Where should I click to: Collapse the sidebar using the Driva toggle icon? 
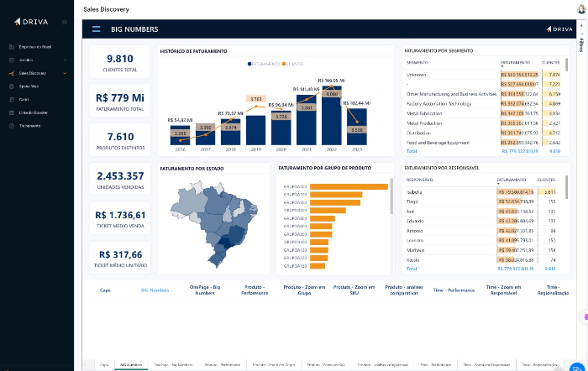(x=65, y=22)
